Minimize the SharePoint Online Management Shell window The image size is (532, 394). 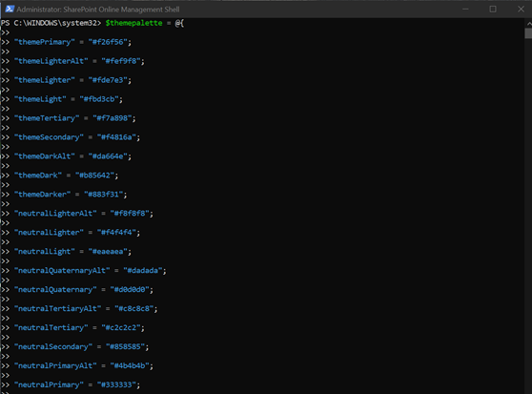coord(465,10)
